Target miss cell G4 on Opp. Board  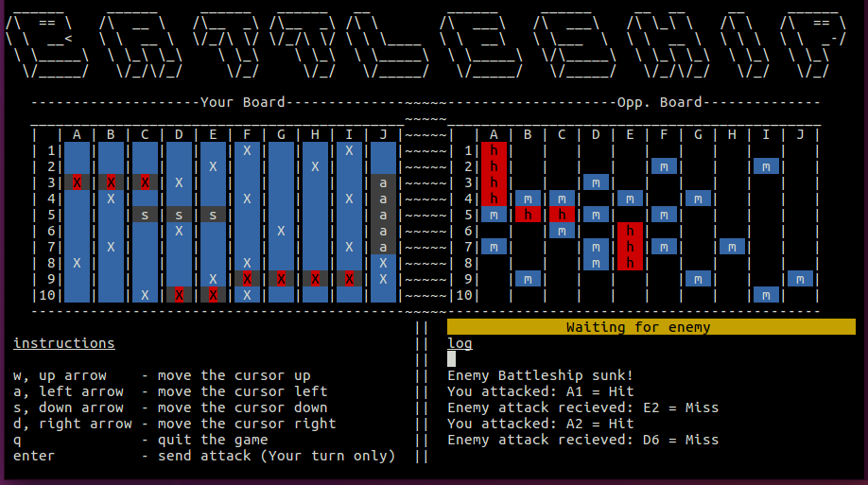coord(698,199)
